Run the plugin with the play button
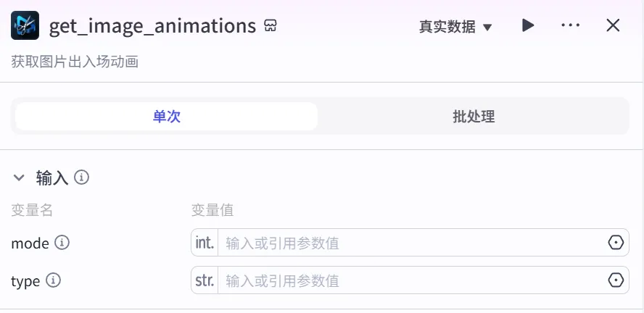Viewport: 644px width, 313px height. [528, 26]
